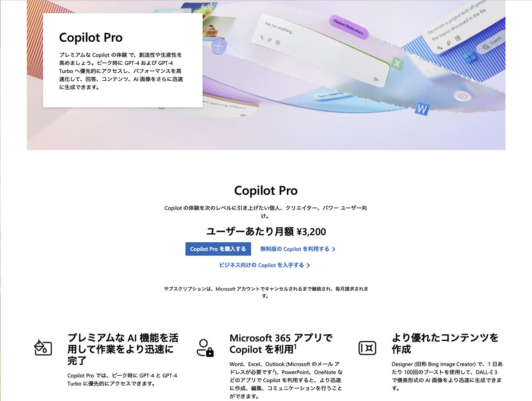Click the send arrow in Ask me anything box
The image size is (532, 401).
coord(376,79)
